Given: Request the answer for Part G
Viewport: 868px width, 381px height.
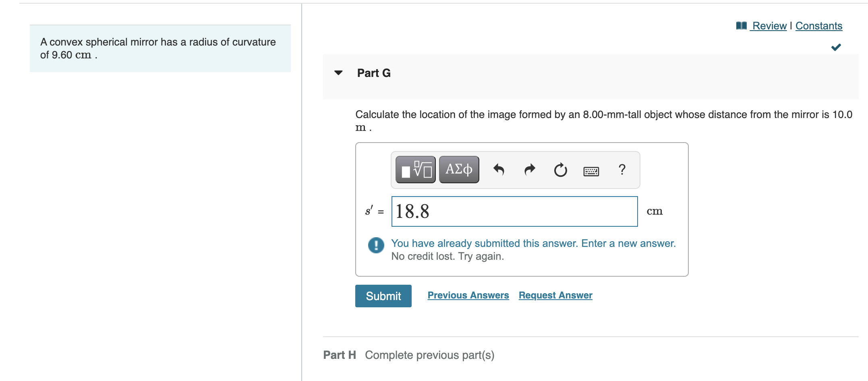Looking at the screenshot, I should coord(555,295).
